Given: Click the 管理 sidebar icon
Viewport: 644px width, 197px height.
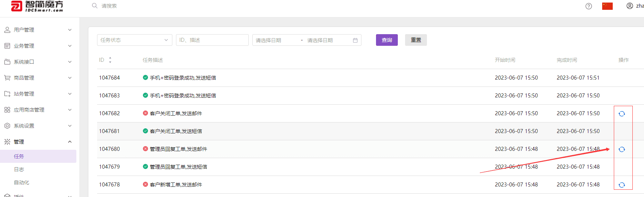Looking at the screenshot, I should (7, 142).
